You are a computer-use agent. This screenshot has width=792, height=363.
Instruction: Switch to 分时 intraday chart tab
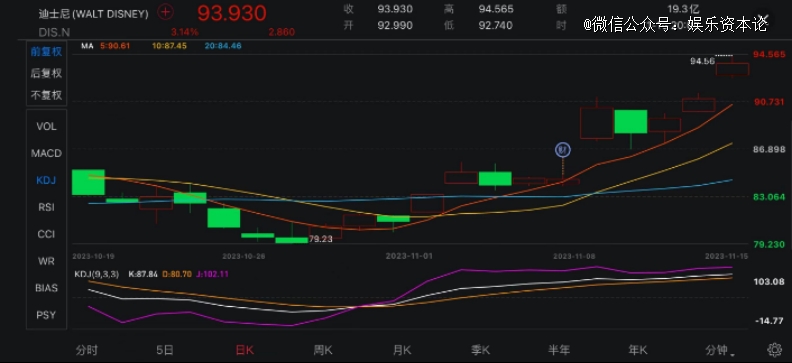tap(86, 349)
